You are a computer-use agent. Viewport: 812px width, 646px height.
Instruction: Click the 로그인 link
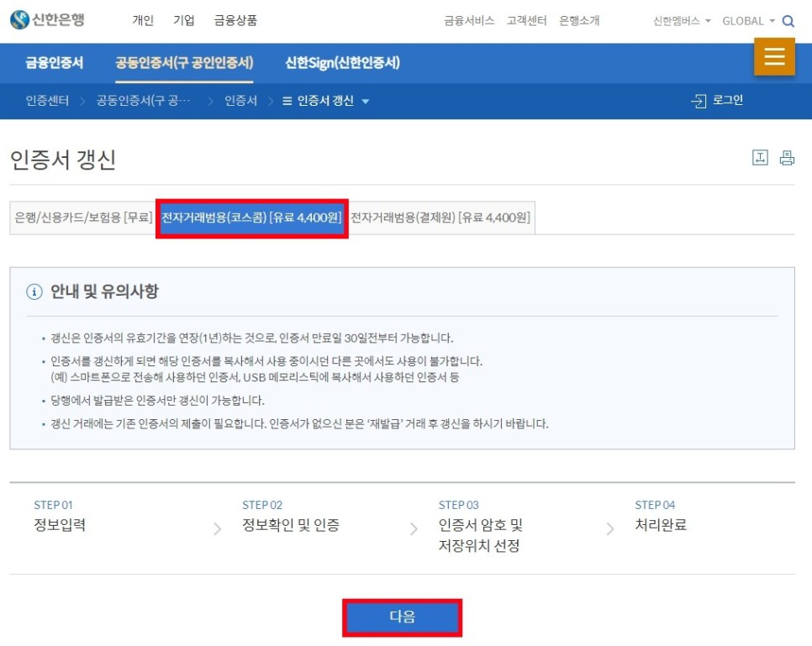(728, 101)
